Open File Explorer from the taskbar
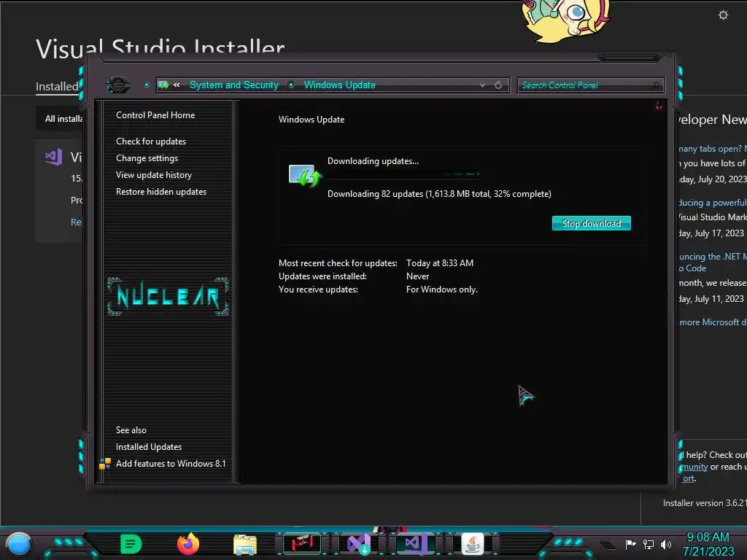 (245, 544)
